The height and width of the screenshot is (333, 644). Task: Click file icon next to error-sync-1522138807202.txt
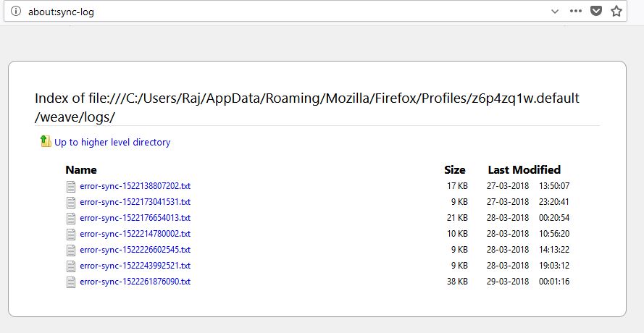(71, 187)
